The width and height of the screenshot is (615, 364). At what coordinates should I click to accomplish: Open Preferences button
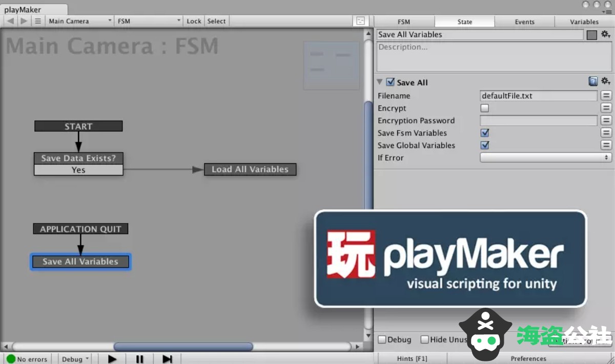click(528, 358)
